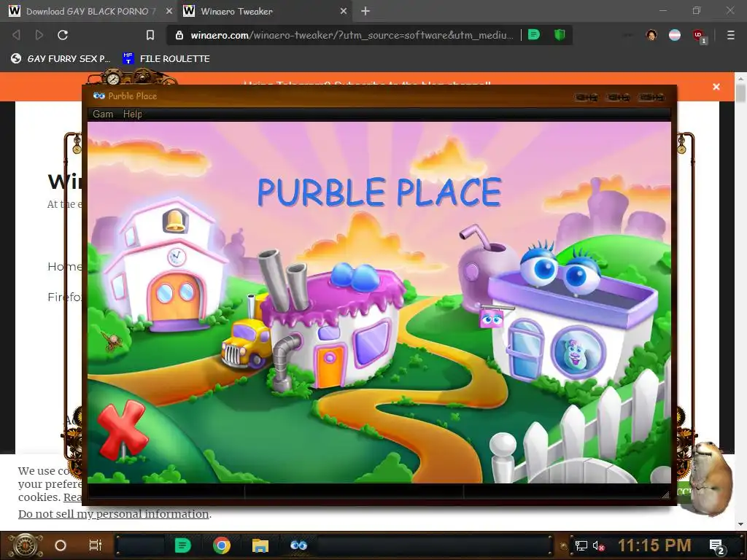Viewport: 747px width, 560px height.
Task: Open a new browser tab
Action: point(365,11)
